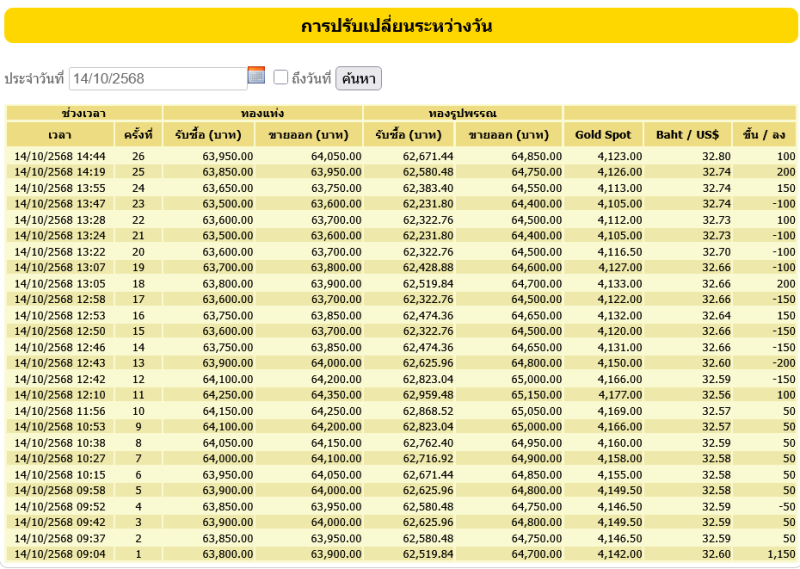
Task: Select the 14:44 timestamp in row 26
Action: tap(59, 156)
